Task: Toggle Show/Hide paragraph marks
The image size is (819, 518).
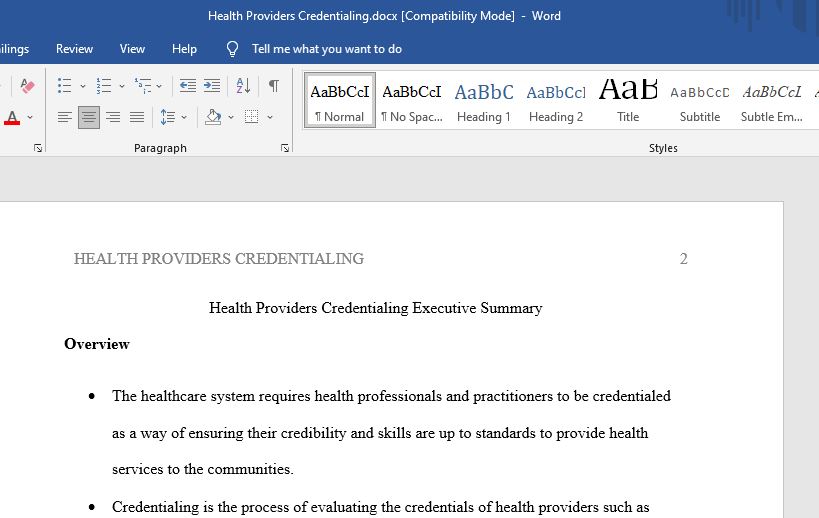Action: (x=274, y=86)
